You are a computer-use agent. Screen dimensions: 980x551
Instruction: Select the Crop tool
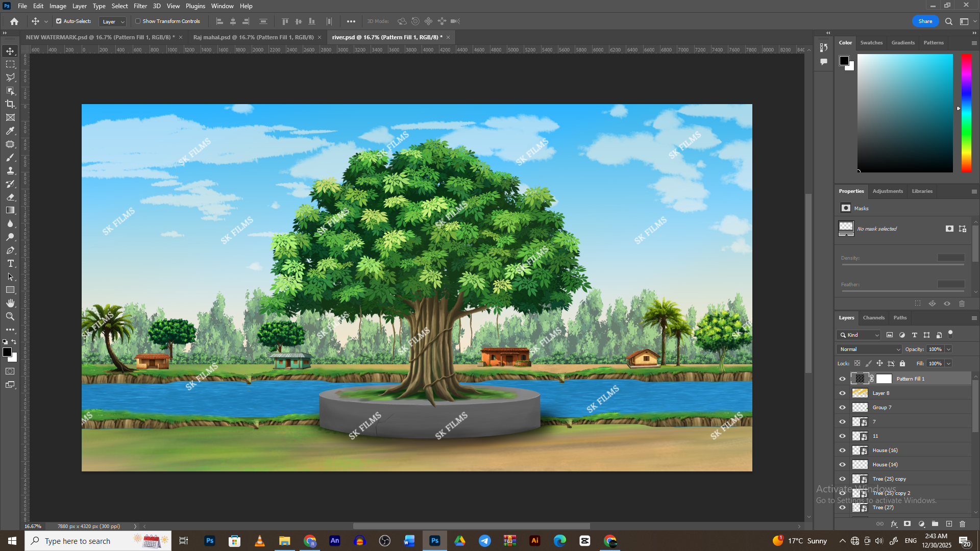[10, 104]
